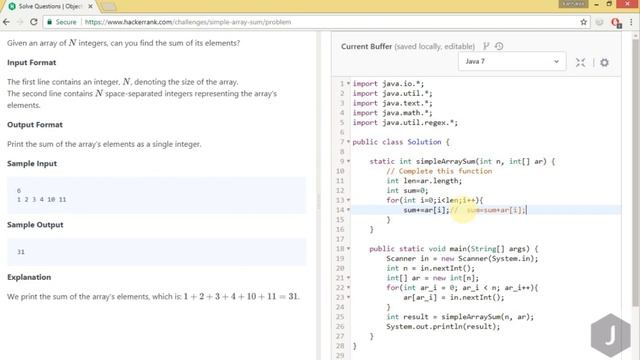640x360 pixels.
Task: Click the "Sample Output" heading
Action: point(35,225)
